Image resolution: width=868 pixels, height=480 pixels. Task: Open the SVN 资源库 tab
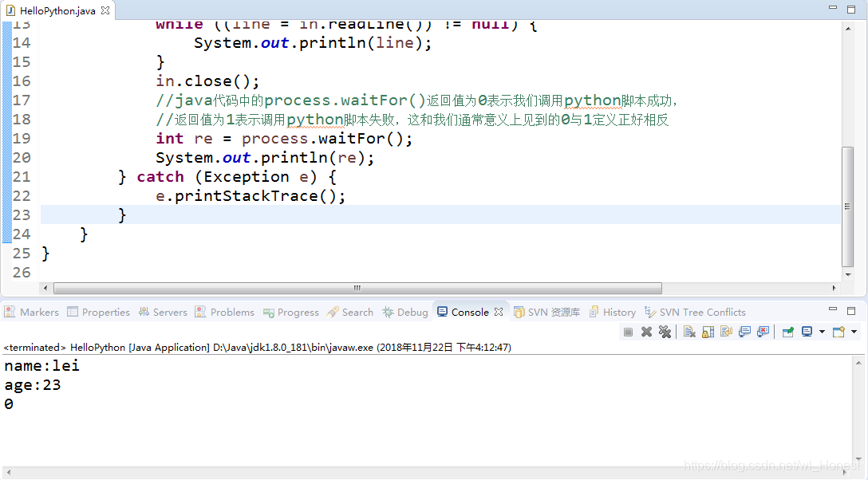click(547, 313)
